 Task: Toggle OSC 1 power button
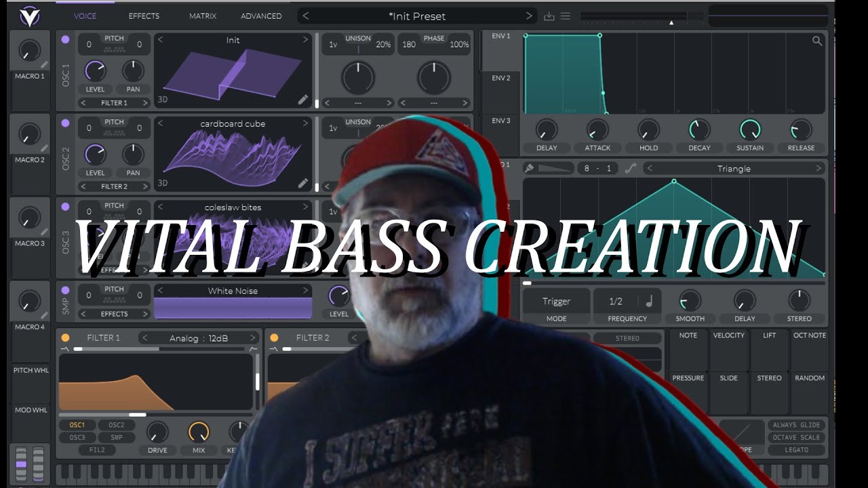[66, 39]
